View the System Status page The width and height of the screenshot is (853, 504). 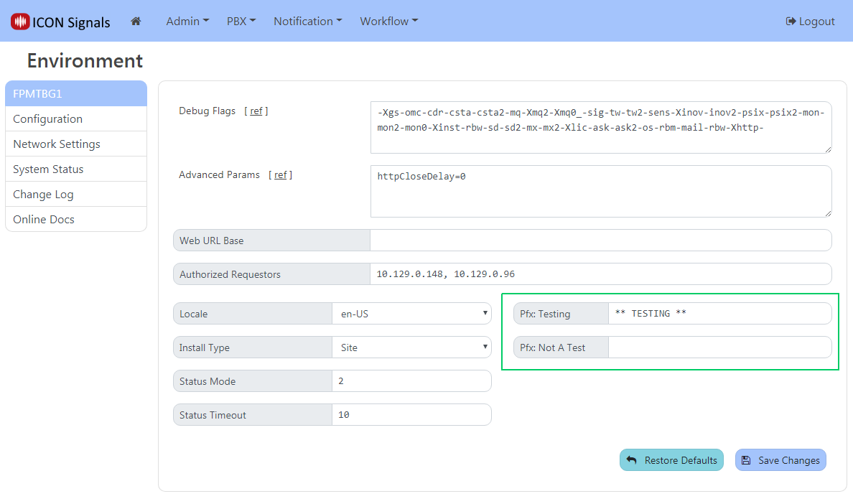coord(75,169)
